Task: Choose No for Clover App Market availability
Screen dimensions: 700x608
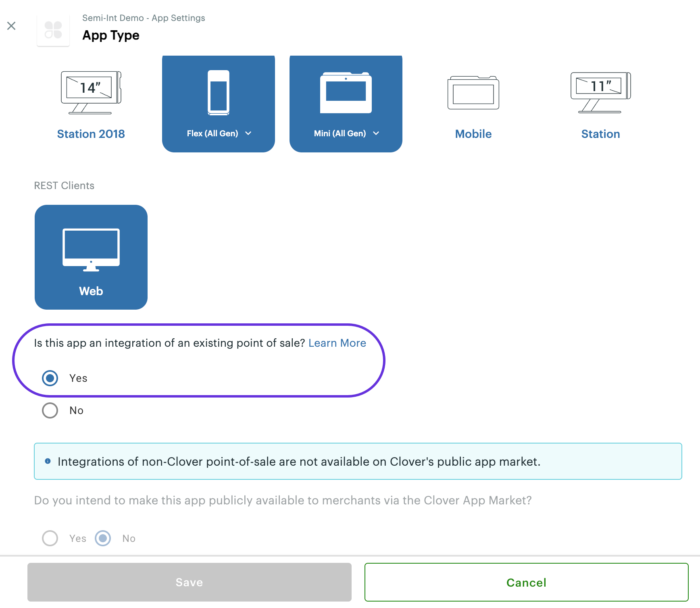Action: tap(103, 538)
